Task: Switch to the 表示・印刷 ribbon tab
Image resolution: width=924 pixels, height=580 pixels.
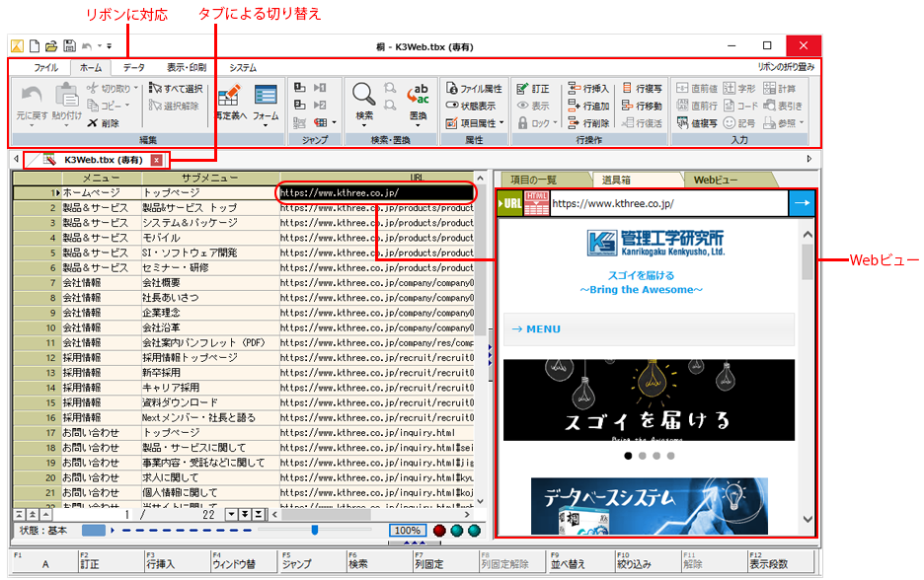Action: click(187, 67)
